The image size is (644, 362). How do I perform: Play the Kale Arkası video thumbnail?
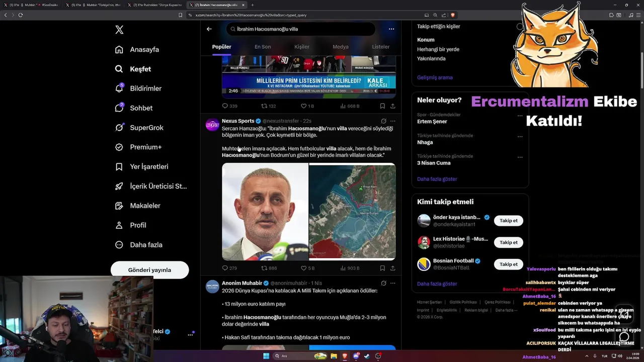[x=309, y=77]
